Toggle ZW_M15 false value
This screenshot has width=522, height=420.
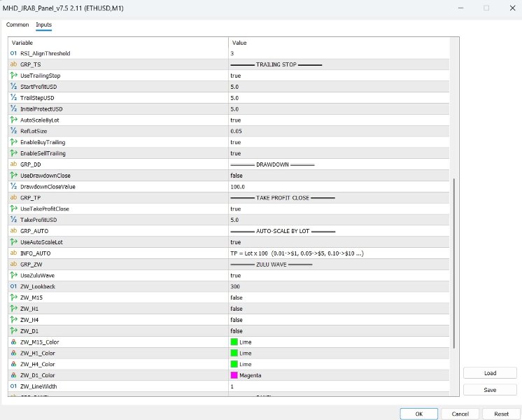pyautogui.click(x=339, y=297)
